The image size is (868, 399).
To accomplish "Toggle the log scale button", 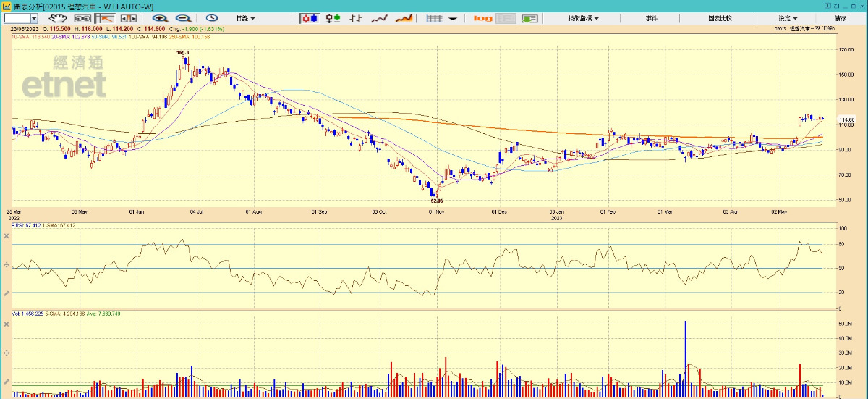I will point(483,18).
